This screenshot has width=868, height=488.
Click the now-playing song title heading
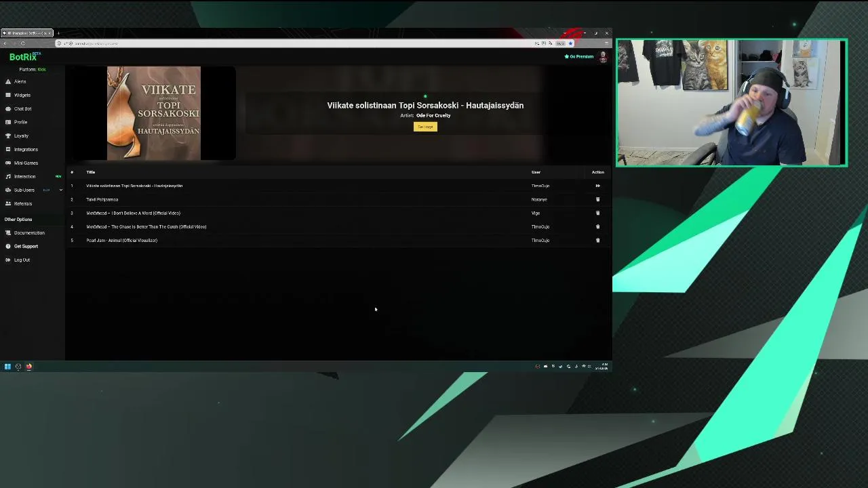point(425,105)
